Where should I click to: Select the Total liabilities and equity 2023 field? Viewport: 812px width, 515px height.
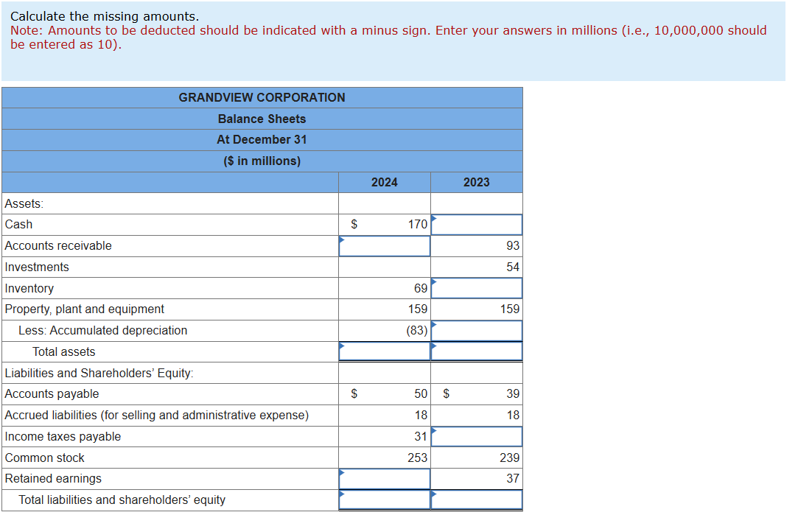pyautogui.click(x=477, y=500)
